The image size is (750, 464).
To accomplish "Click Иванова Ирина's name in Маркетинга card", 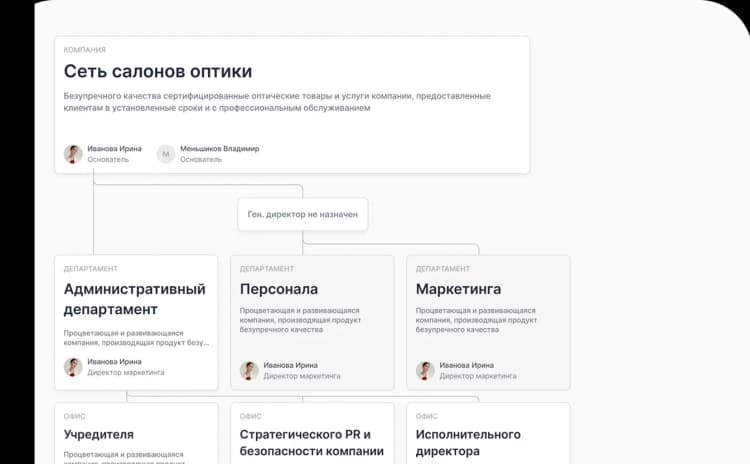I will [x=466, y=365].
